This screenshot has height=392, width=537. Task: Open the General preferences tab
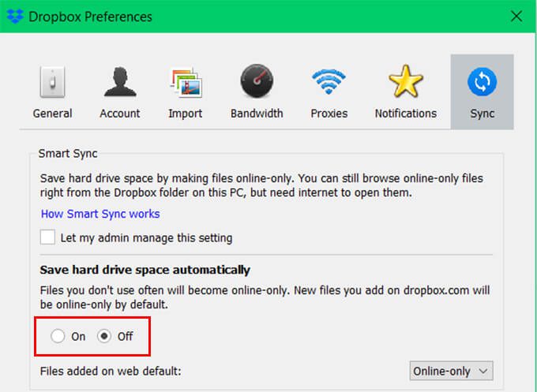click(52, 92)
